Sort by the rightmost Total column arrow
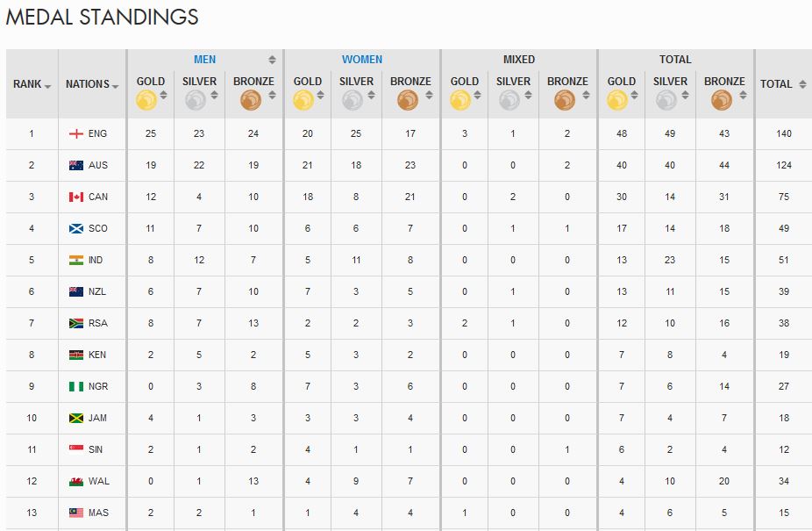Screen dimensions: 812x531 pyautogui.click(x=801, y=84)
